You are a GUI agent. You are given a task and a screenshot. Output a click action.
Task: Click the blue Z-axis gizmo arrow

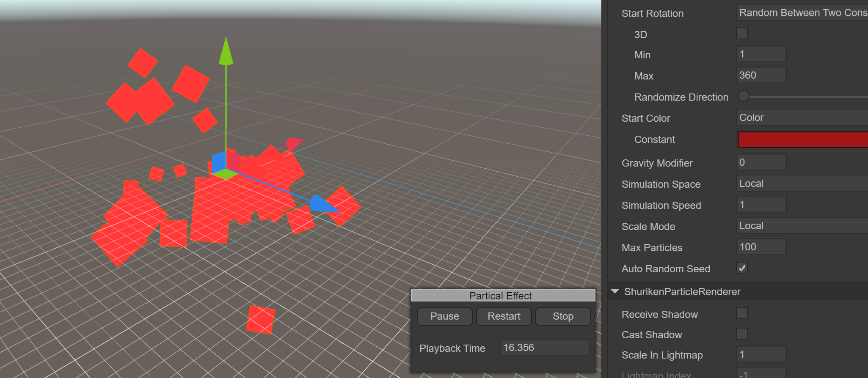pos(322,204)
